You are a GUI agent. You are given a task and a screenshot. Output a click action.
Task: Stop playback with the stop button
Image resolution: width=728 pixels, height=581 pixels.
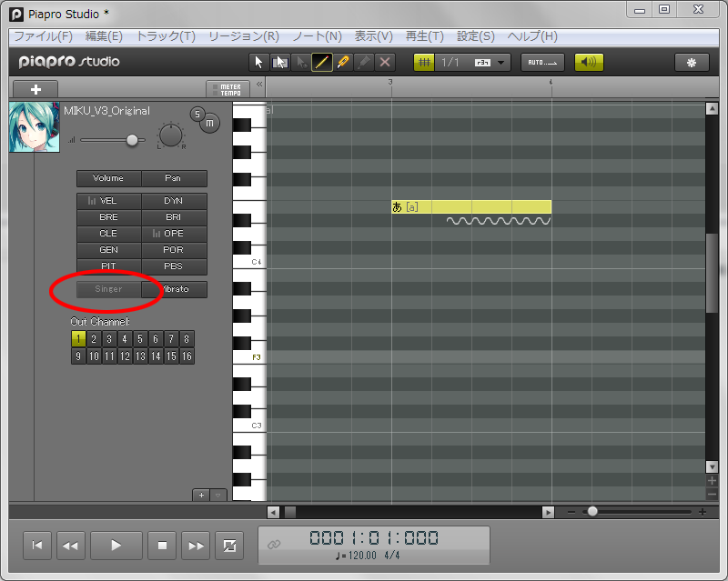point(162,546)
